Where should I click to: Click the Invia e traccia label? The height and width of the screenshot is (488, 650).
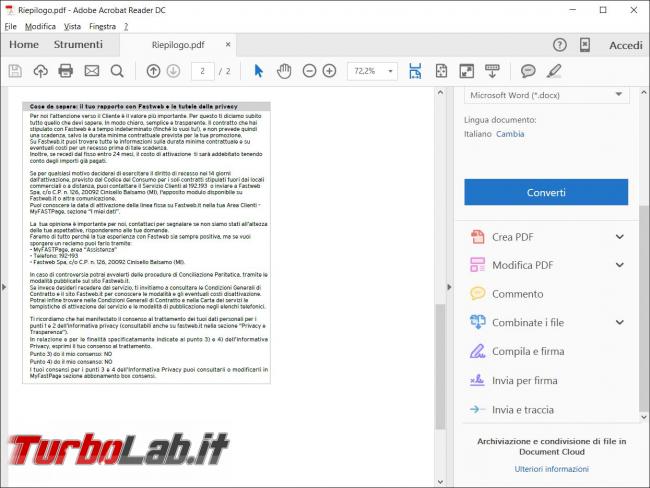[x=523, y=410]
